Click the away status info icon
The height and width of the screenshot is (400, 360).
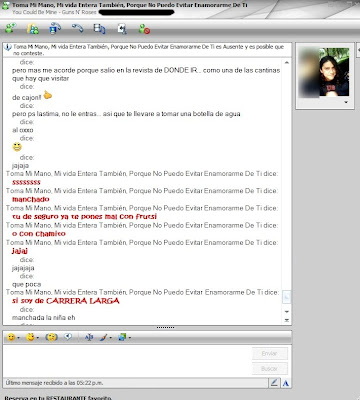7,47
